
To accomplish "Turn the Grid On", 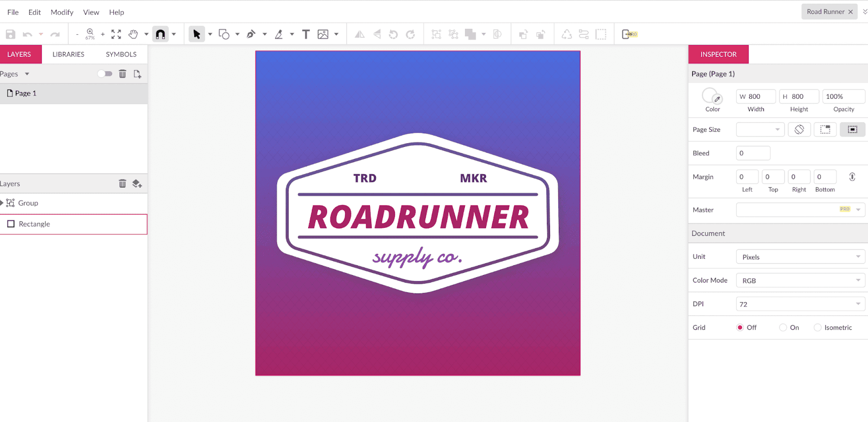I will (x=783, y=328).
